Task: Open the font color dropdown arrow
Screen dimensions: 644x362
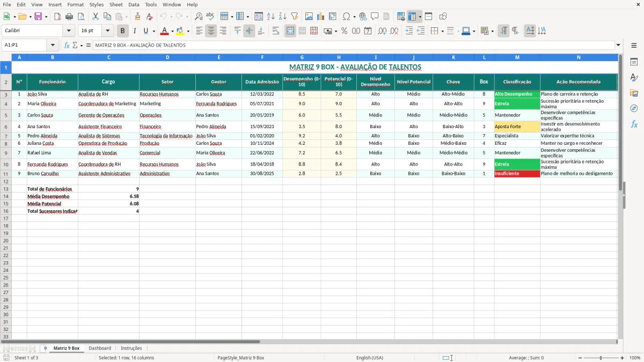Action: pyautogui.click(x=172, y=31)
